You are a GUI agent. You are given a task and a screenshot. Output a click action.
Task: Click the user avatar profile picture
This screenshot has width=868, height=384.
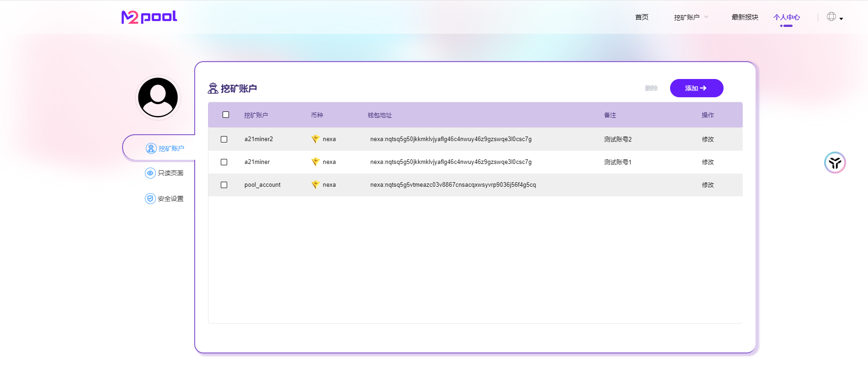[158, 98]
